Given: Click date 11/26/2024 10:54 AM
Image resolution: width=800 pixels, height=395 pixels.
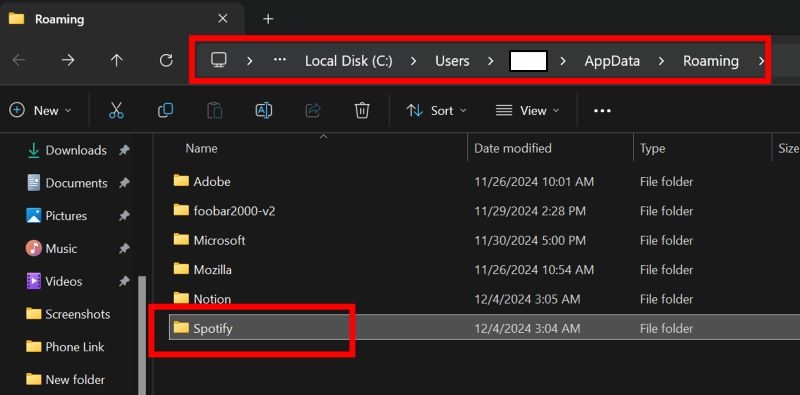Looking at the screenshot, I should [534, 269].
